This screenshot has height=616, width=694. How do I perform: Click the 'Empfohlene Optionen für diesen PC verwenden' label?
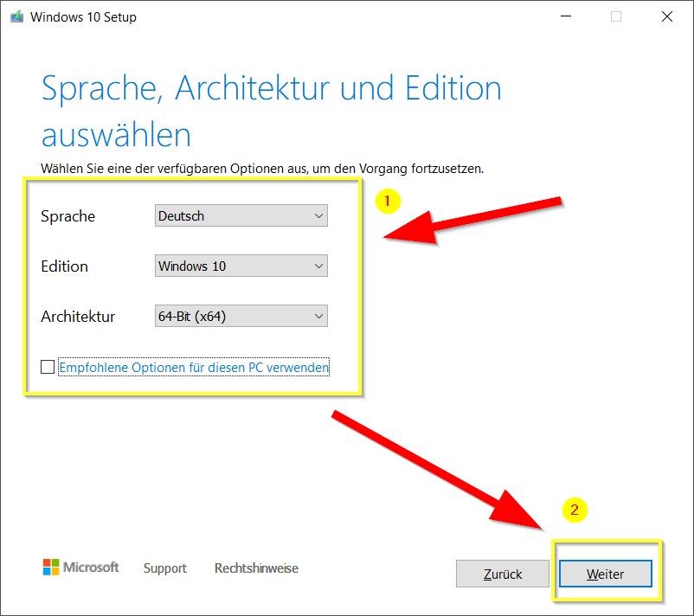194,368
